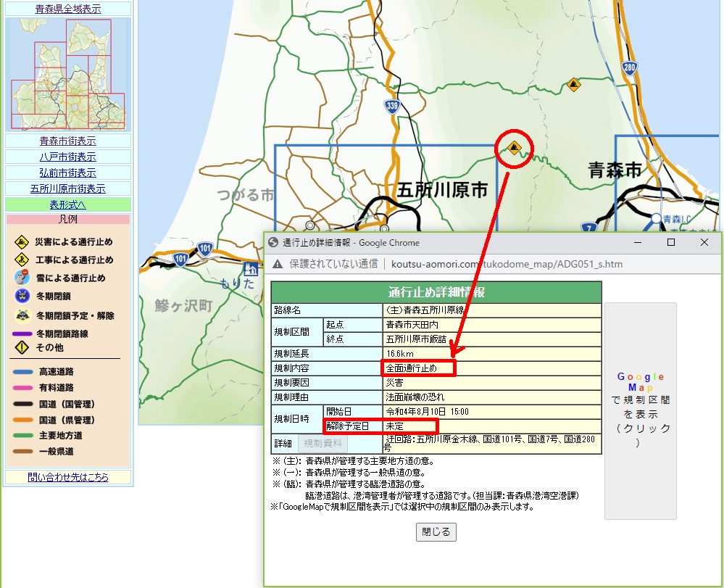The width and height of the screenshot is (724, 588).
Task: Click the 法面崩壊の恐れ reason cell
Action: 492,397
